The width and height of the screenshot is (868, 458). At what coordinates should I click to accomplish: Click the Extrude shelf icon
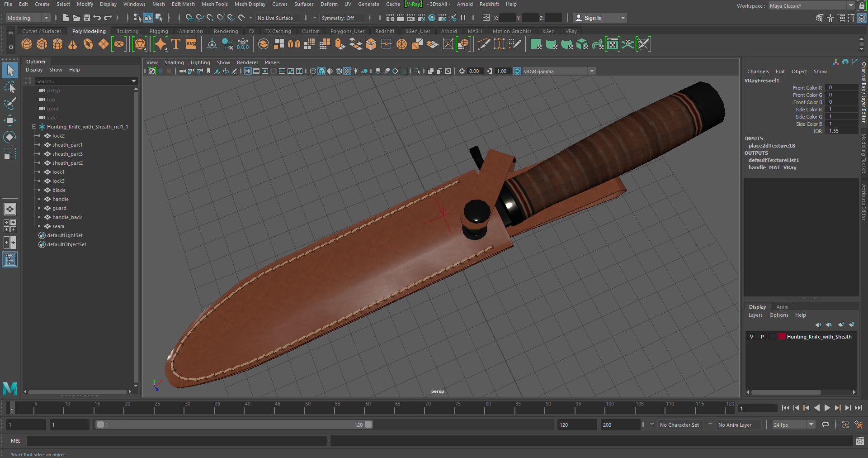coord(340,44)
